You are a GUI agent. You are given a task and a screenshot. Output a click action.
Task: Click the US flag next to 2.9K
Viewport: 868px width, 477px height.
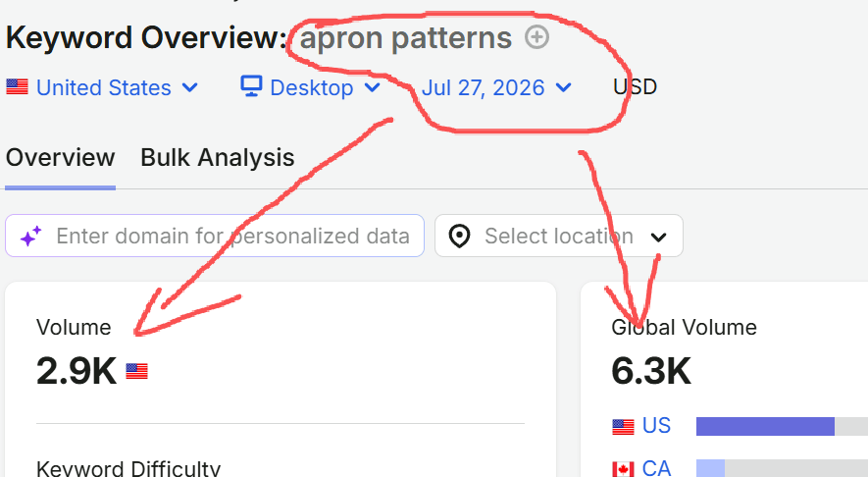[x=136, y=371]
